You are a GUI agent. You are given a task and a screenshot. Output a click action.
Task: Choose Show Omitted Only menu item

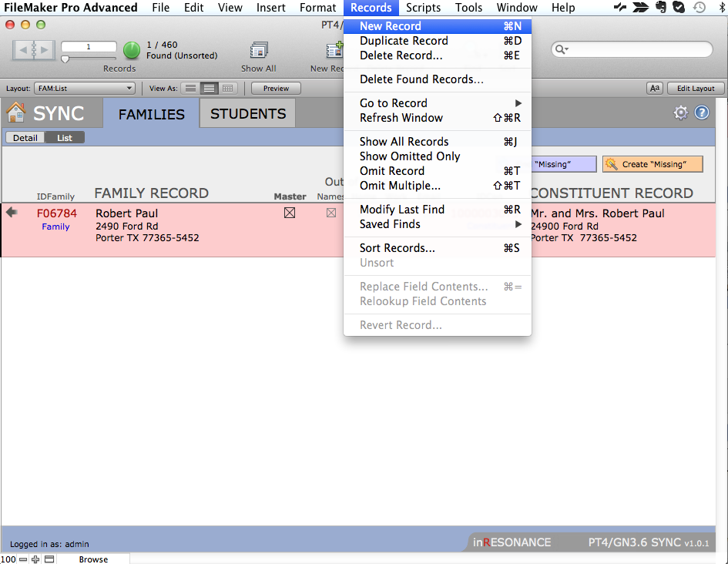(438, 156)
